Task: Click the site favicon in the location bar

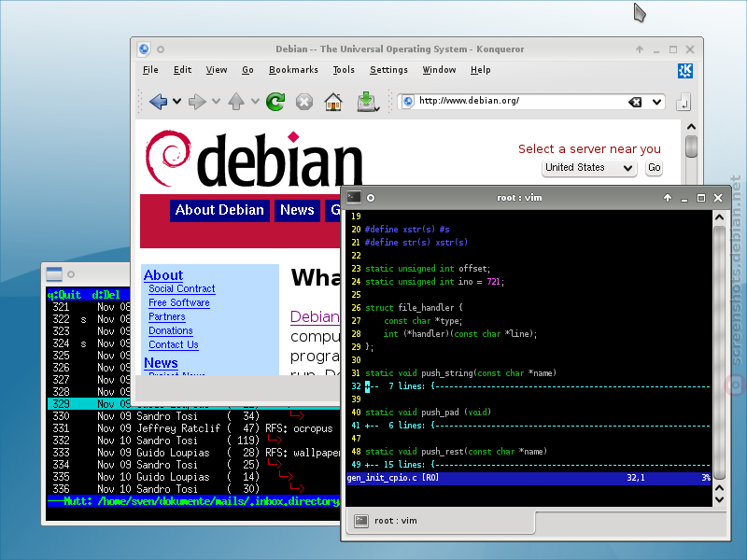Action: click(408, 101)
